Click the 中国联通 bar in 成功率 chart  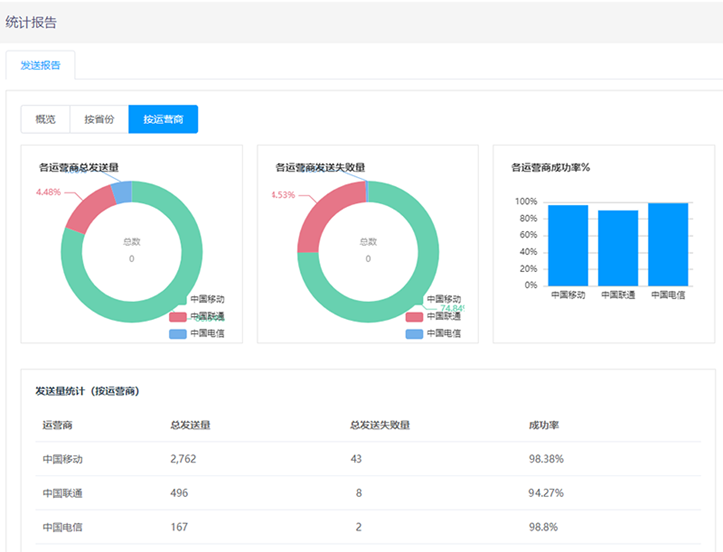click(x=618, y=248)
